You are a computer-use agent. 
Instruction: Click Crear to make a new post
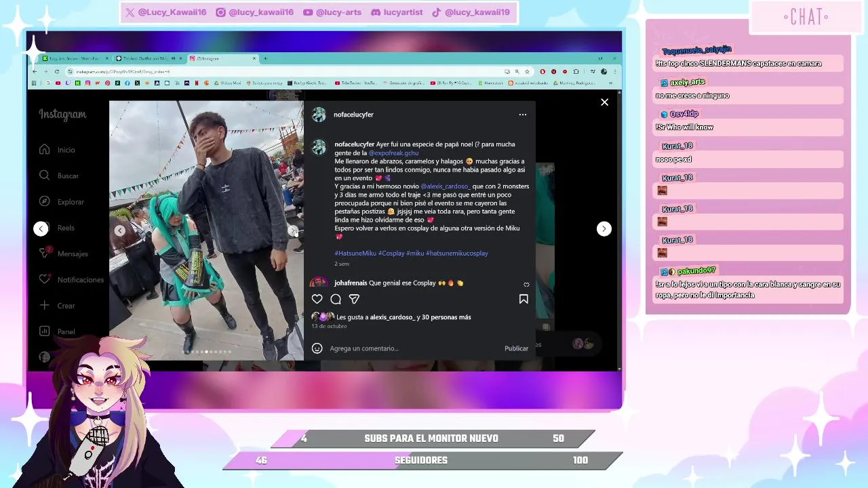pyautogui.click(x=57, y=306)
